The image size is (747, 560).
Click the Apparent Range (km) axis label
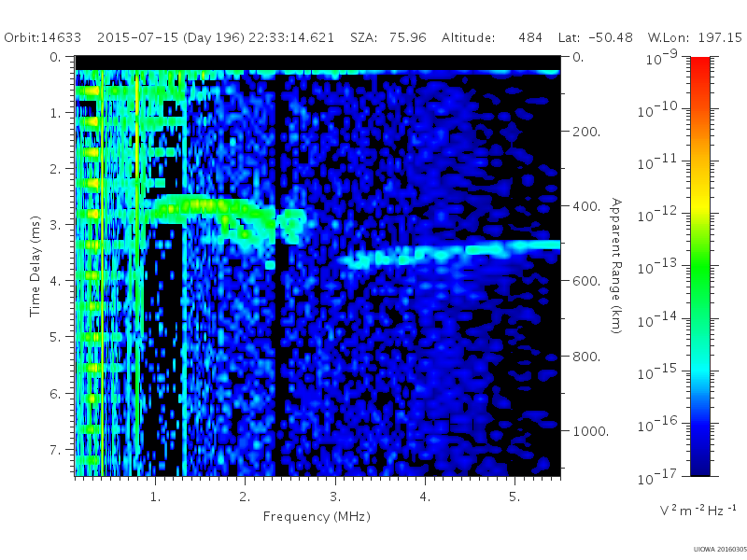point(616,266)
